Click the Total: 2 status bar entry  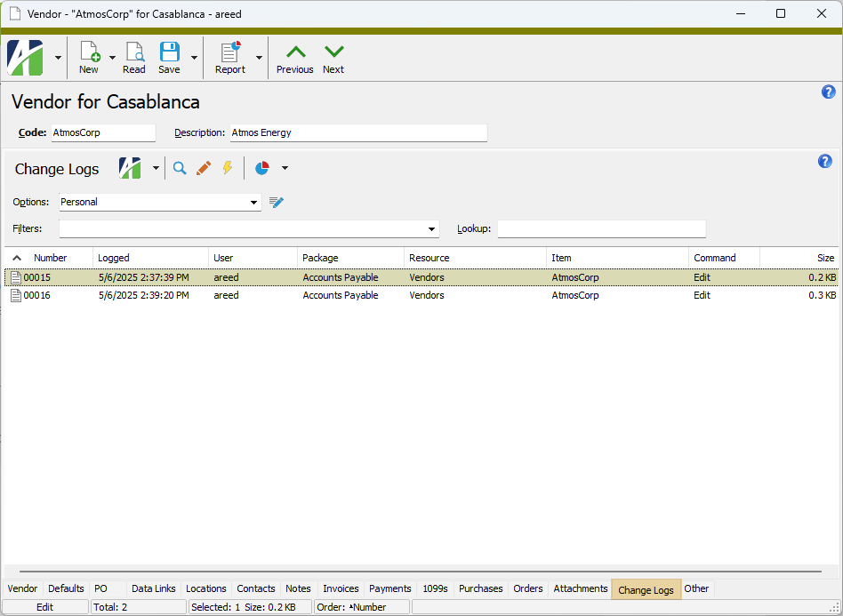[139, 607]
